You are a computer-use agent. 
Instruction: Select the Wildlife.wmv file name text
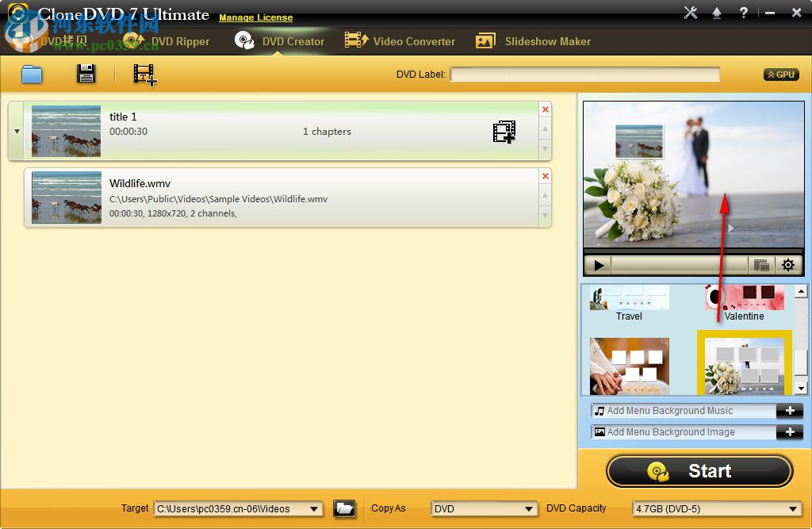point(140,183)
